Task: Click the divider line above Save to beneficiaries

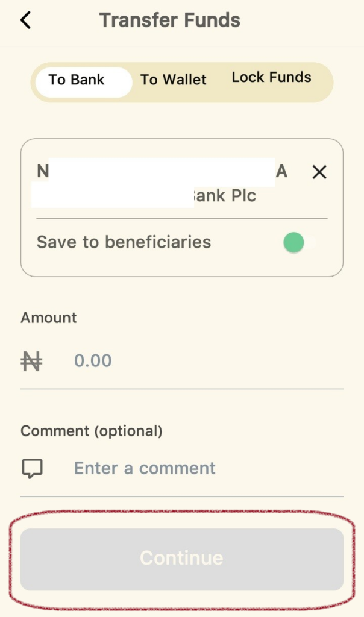Action: (182, 218)
